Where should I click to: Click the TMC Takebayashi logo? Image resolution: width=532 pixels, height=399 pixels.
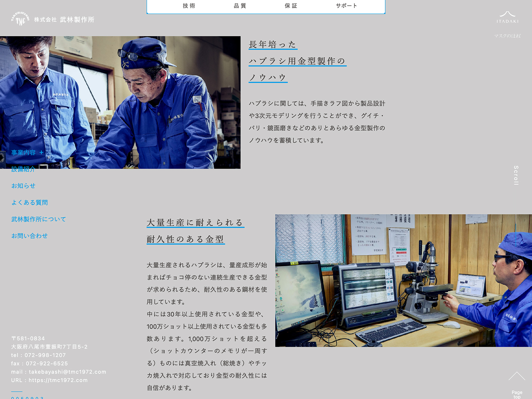pyautogui.click(x=20, y=19)
